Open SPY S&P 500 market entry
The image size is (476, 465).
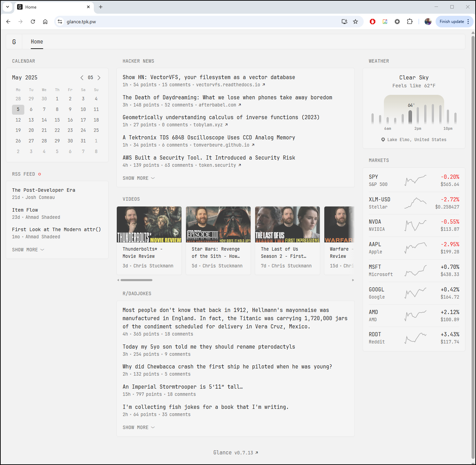click(x=414, y=180)
